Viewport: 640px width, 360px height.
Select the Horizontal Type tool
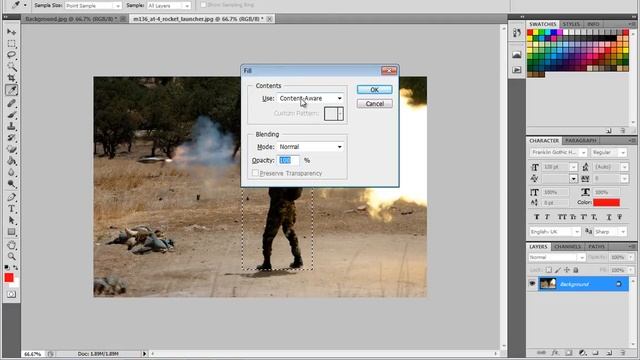[x=11, y=209]
